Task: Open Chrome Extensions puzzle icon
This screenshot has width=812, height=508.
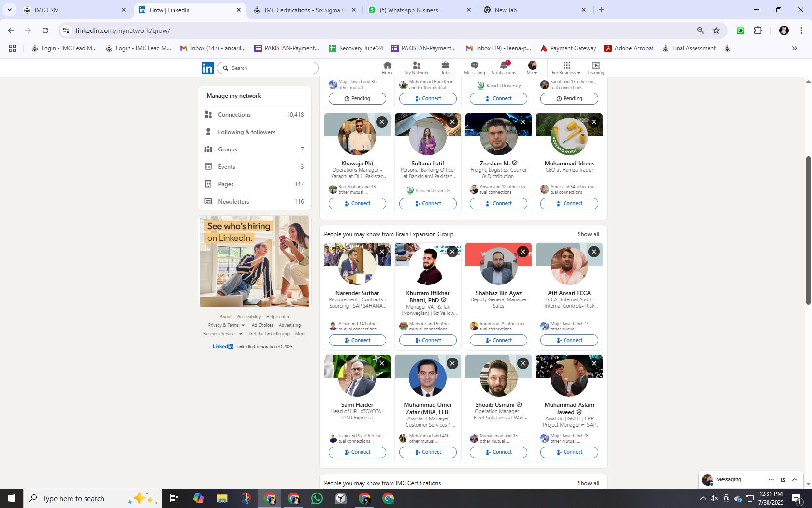Action: [x=758, y=30]
